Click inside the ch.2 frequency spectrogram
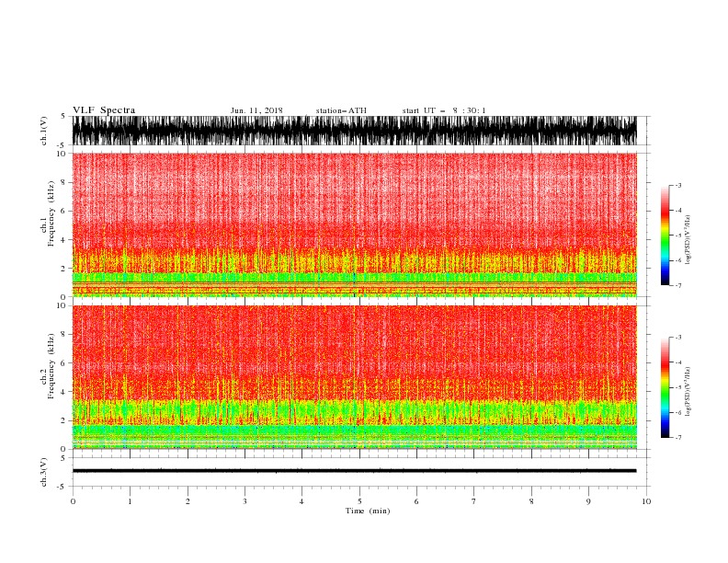The height and width of the screenshot is (563, 728). pos(354,377)
